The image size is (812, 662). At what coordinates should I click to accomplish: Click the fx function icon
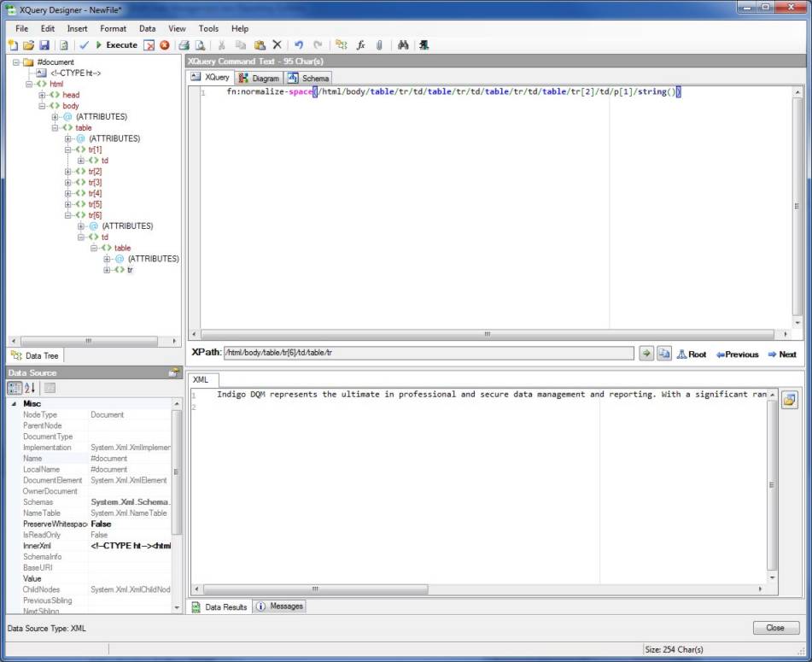[361, 45]
